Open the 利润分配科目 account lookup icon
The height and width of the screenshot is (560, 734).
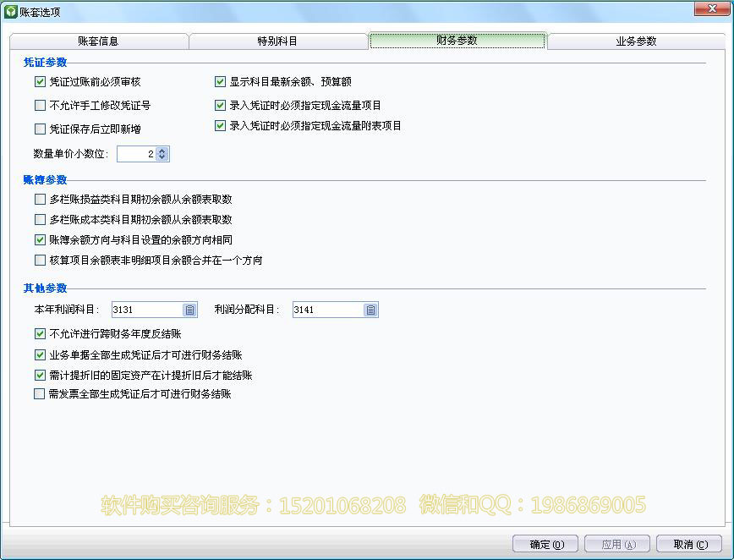click(x=370, y=309)
